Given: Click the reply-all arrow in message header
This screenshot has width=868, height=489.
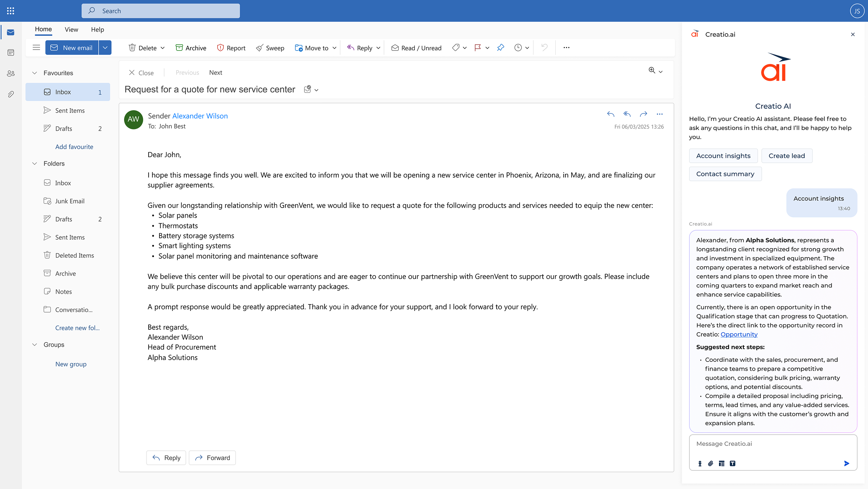Looking at the screenshot, I should click(x=627, y=114).
